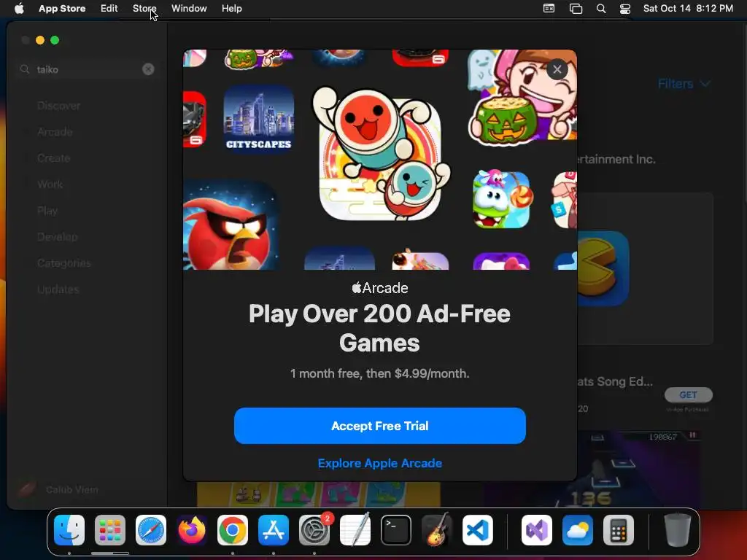Click the App Store Dock icon
The width and height of the screenshot is (747, 560).
[x=274, y=530]
